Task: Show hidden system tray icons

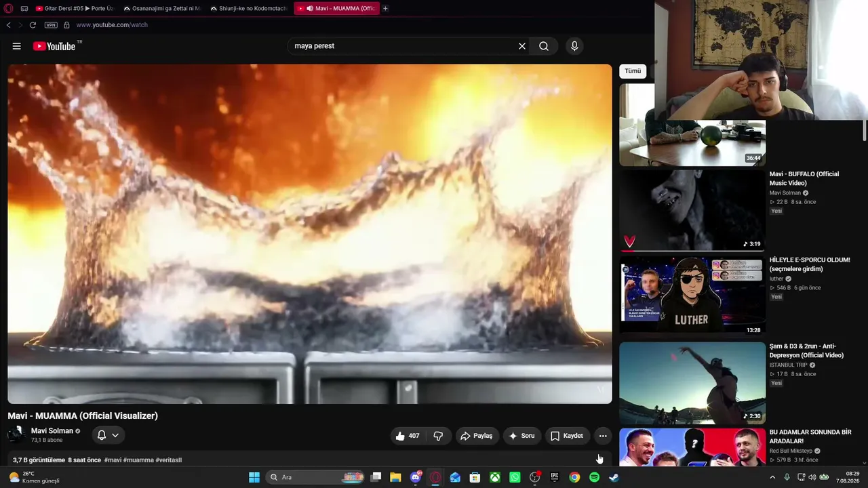Action: pyautogui.click(x=772, y=477)
